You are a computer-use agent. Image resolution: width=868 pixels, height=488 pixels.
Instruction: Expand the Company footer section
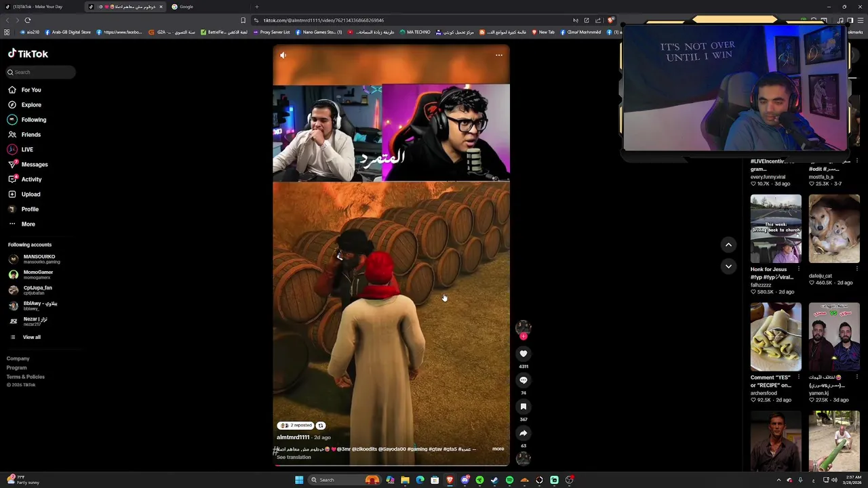18,359
